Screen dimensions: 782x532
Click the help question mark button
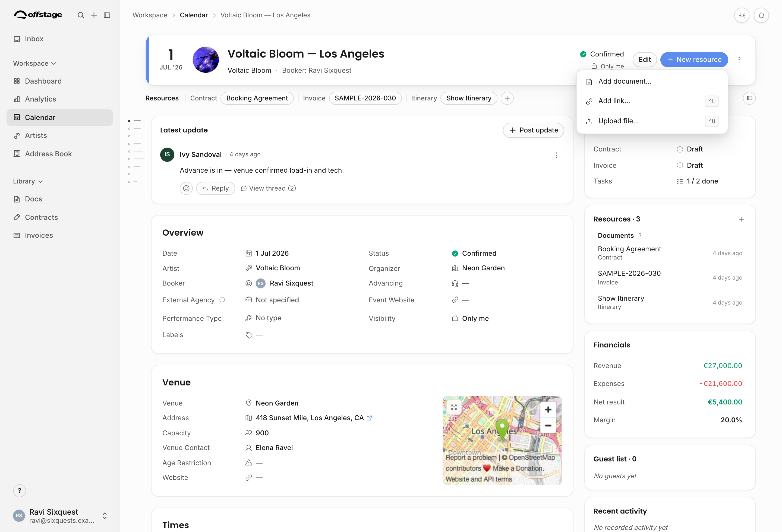(x=20, y=491)
